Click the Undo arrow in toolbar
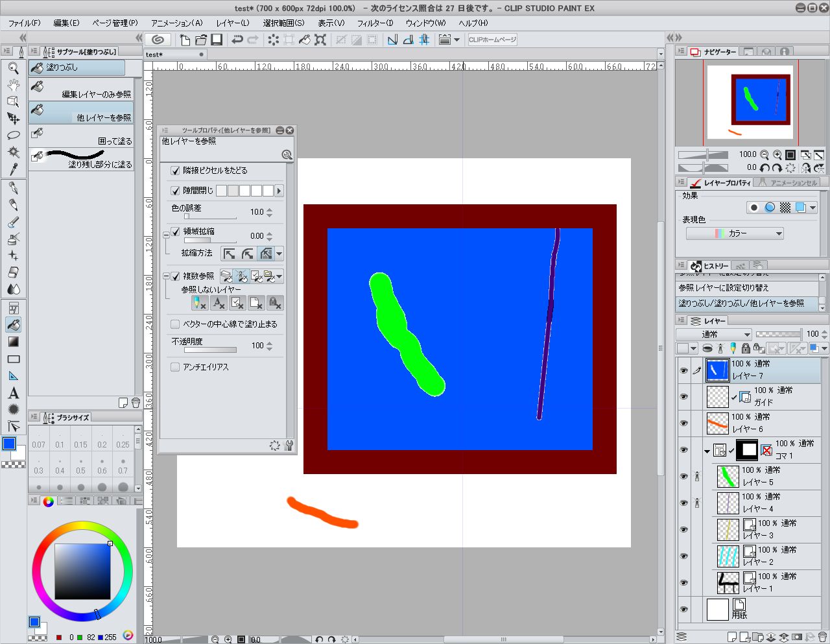Viewport: 830px width, 644px height. (x=237, y=40)
